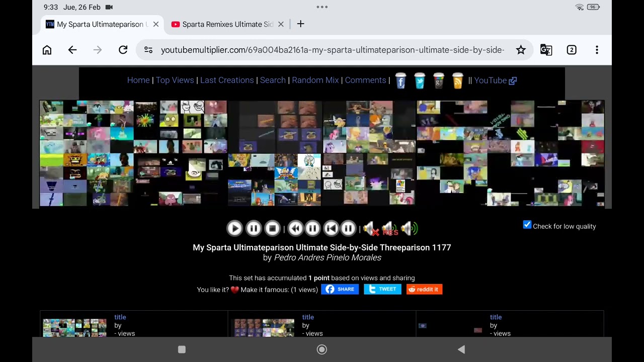Share the set with the Facebook SHARE button

pyautogui.click(x=340, y=289)
